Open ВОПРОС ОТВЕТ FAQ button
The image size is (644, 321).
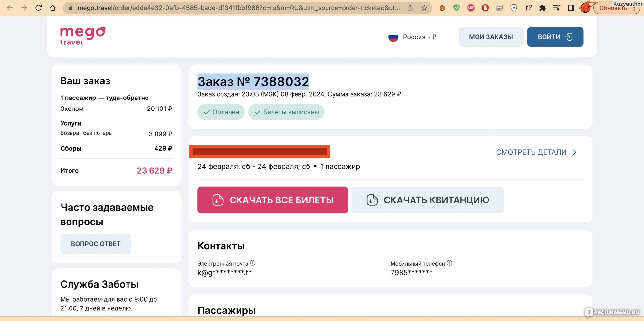pos(96,244)
